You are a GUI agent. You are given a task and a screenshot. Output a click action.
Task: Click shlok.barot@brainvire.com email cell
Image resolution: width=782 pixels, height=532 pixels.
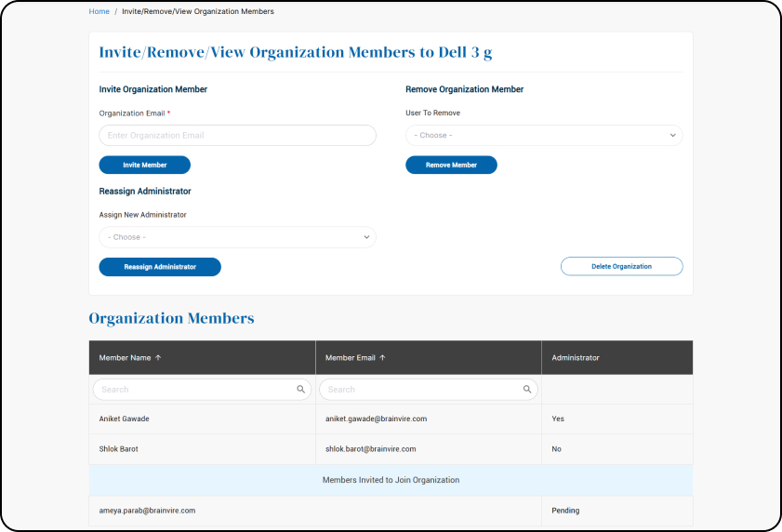coord(429,449)
